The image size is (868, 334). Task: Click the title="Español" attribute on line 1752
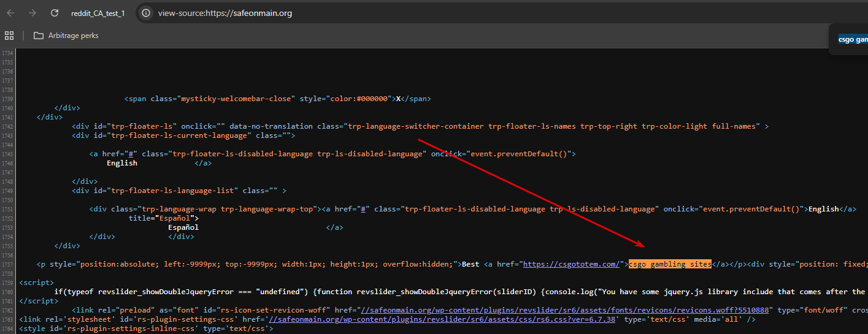163,218
